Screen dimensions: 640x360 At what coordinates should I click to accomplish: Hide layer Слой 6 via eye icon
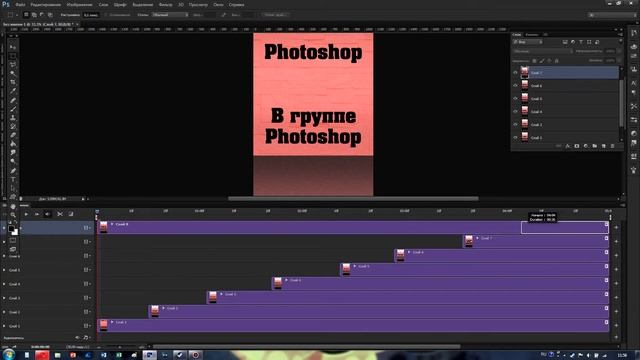(x=515, y=86)
